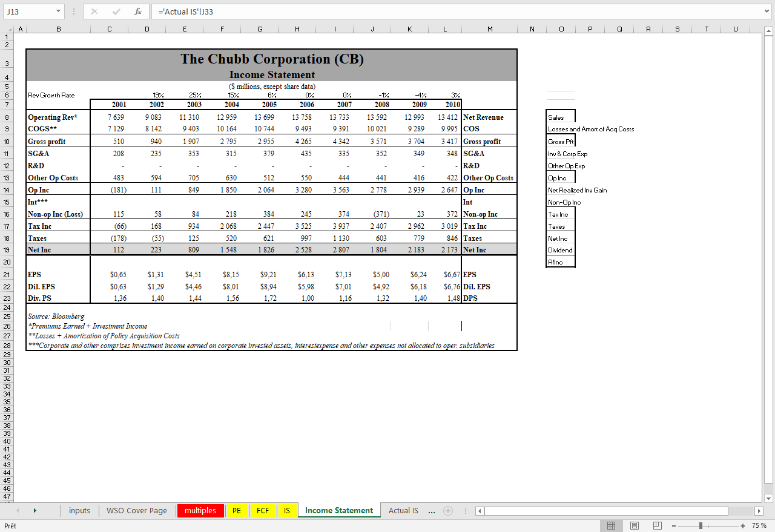Select the Dividend cell in column O

pyautogui.click(x=560, y=250)
